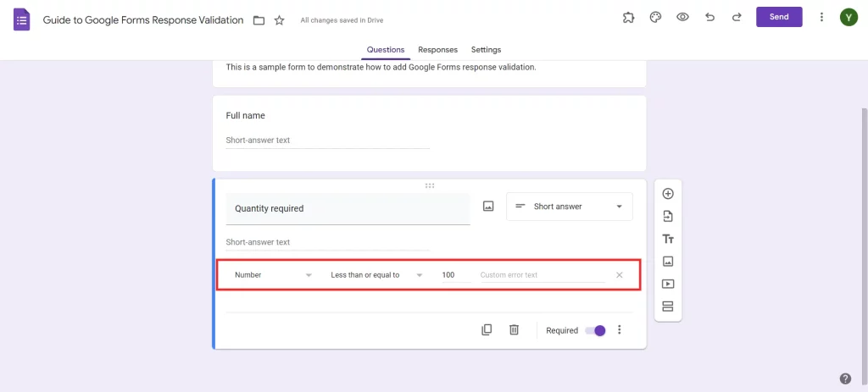Screen dimensions: 868x392
Task: Click the Full name short-answer text placeholder
Action: (258, 141)
